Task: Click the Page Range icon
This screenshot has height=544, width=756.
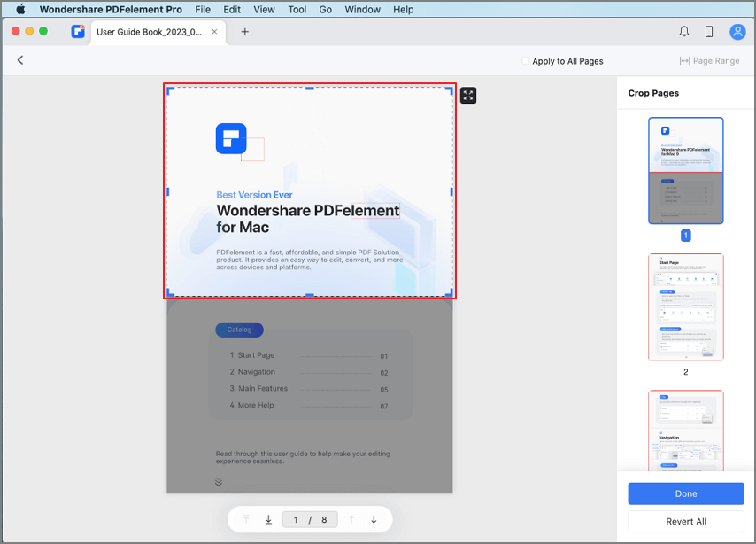Action: click(684, 61)
